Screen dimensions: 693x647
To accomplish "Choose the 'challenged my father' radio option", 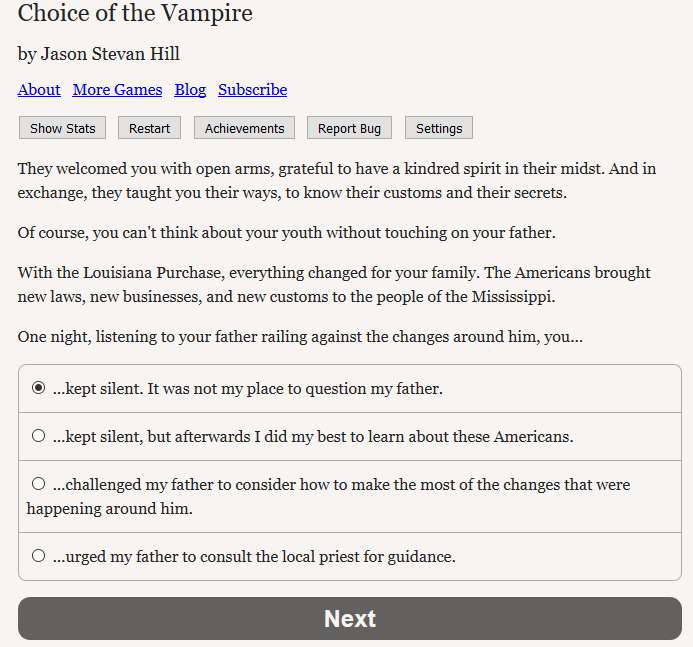I will [x=38, y=483].
